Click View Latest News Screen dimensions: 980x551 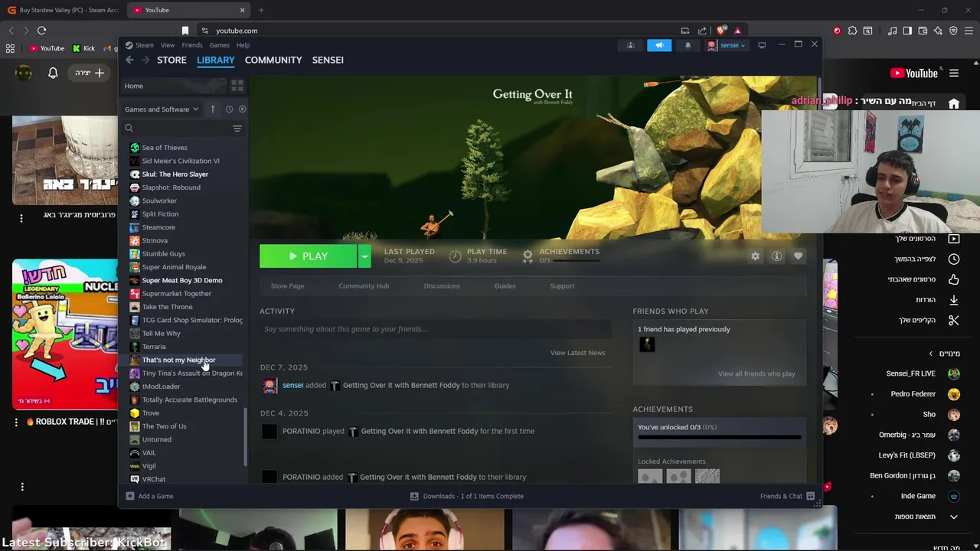tap(577, 353)
